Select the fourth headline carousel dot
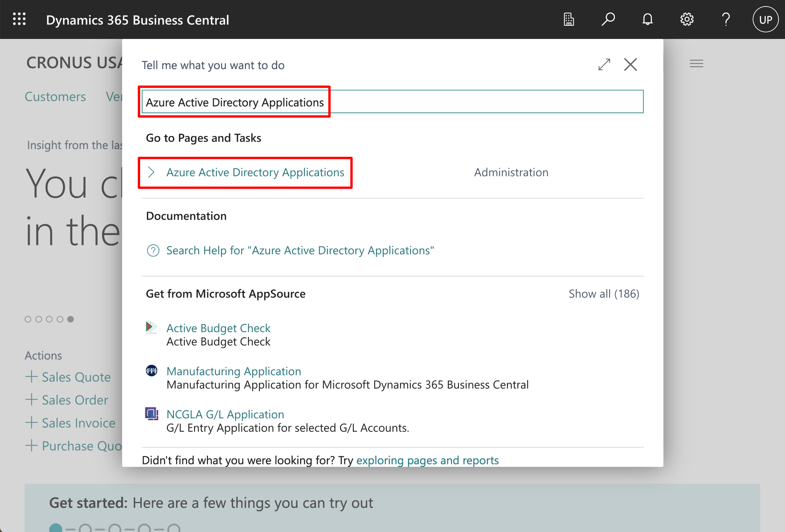This screenshot has height=532, width=785. pyautogui.click(x=60, y=319)
